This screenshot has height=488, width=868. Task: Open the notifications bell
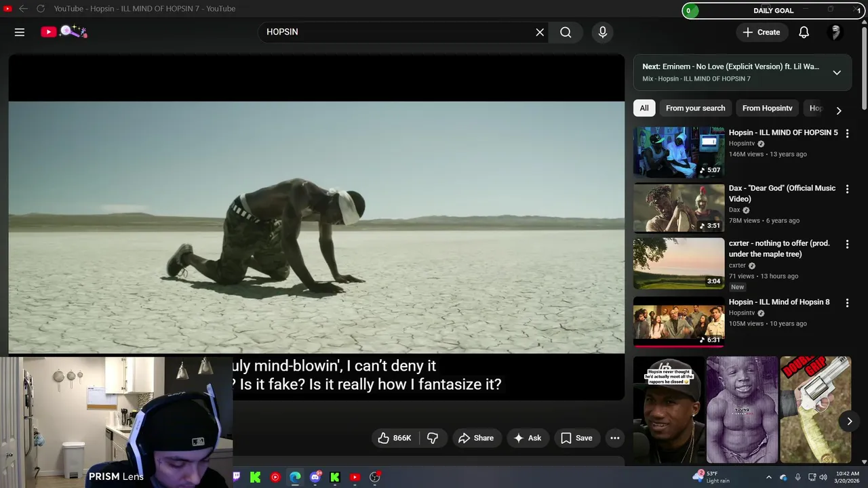click(804, 32)
